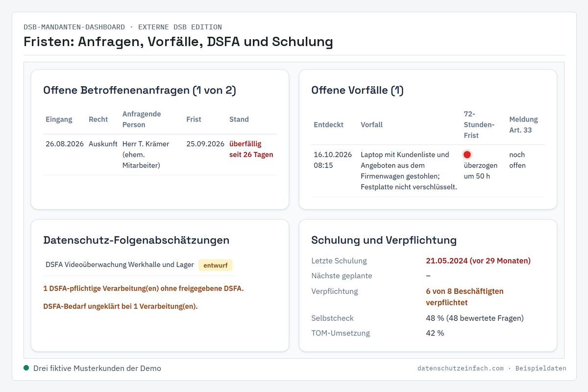Click the red 72-hour deadline status dot
The height and width of the screenshot is (392, 588).
[467, 155]
